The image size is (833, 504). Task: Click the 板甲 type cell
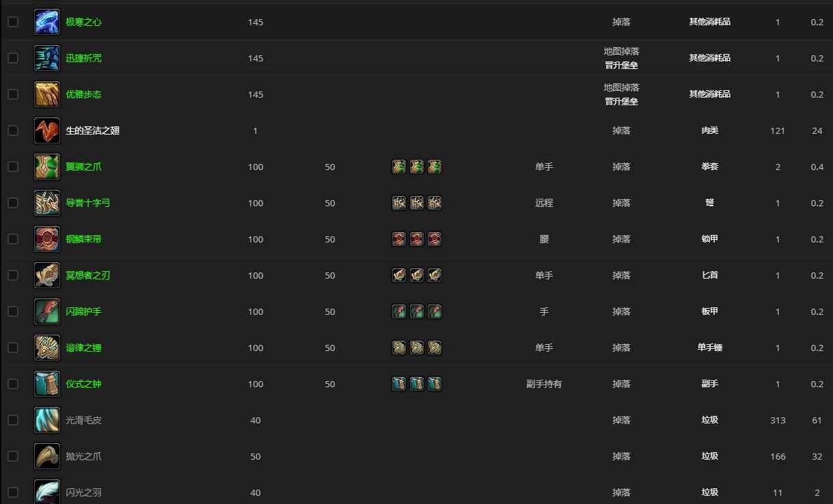point(709,311)
